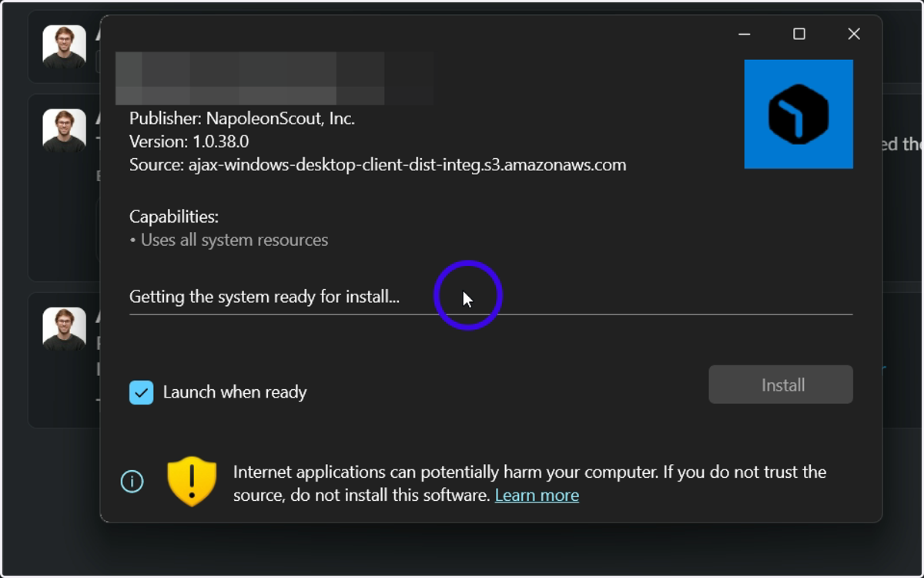This screenshot has width=924, height=578.
Task: Click the circled info icon
Action: (x=132, y=482)
